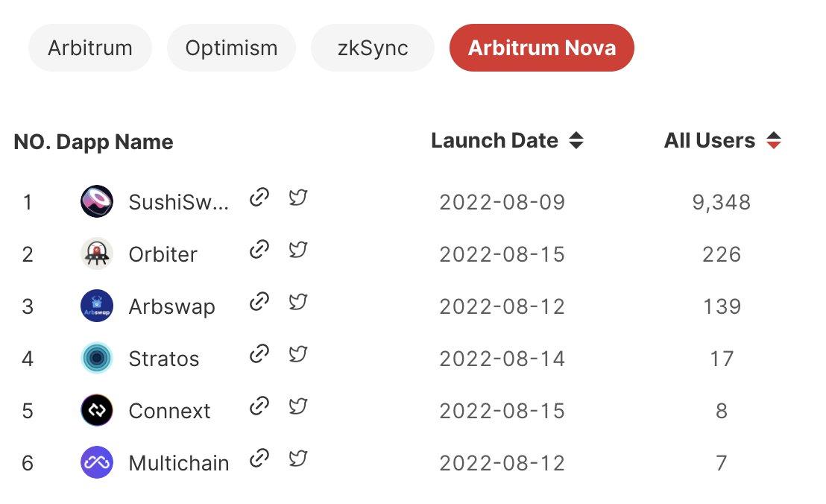The image size is (826, 504).
Task: Open Stratos Twitter icon
Action: pyautogui.click(x=298, y=354)
